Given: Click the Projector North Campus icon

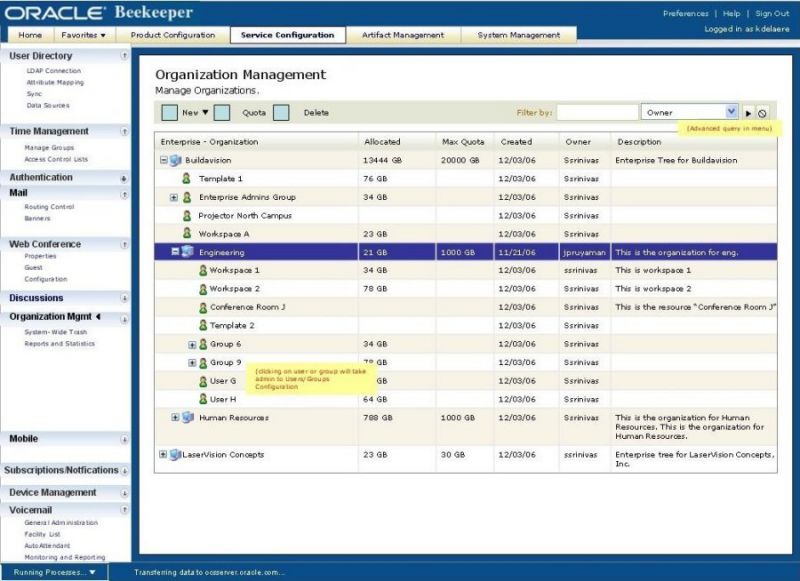Looking at the screenshot, I should [x=187, y=215].
